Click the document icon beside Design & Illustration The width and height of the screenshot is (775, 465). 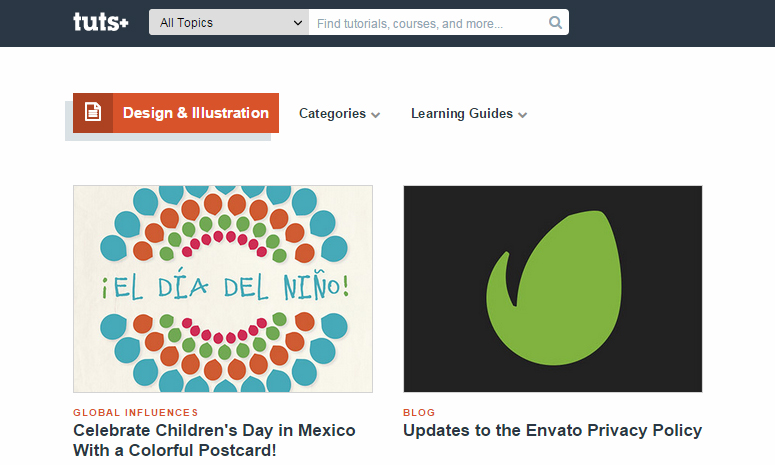coord(93,113)
